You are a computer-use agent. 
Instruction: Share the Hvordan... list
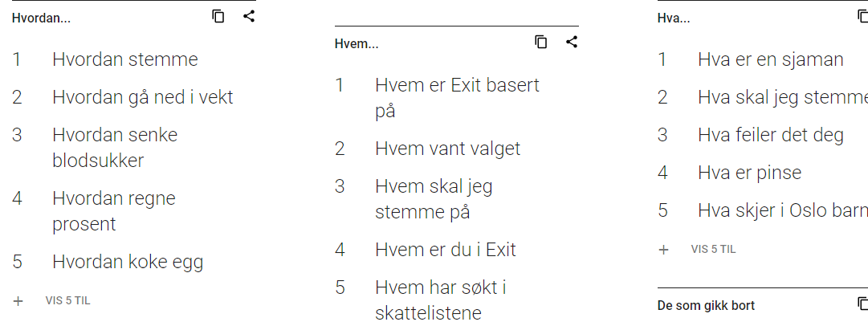[x=249, y=17]
